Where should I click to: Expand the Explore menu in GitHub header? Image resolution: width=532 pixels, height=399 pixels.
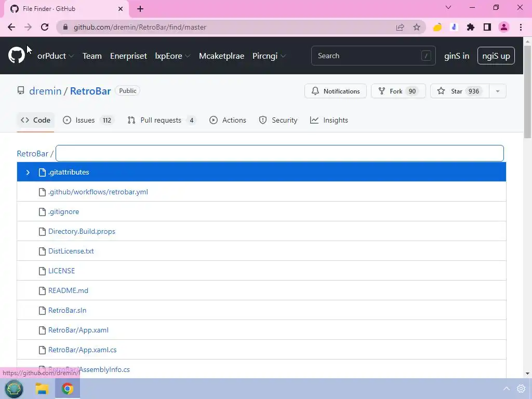[x=172, y=56]
